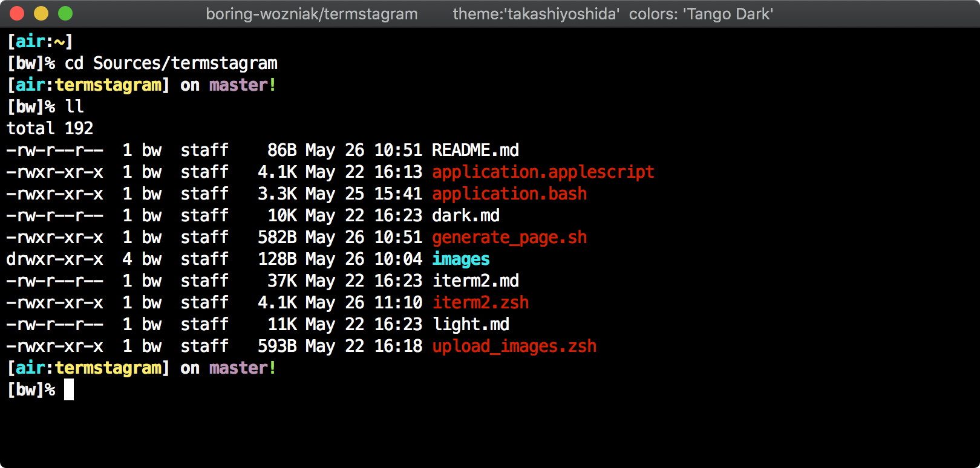Click the 'total 192' output line
Viewport: 980px width, 468px height.
point(50,128)
